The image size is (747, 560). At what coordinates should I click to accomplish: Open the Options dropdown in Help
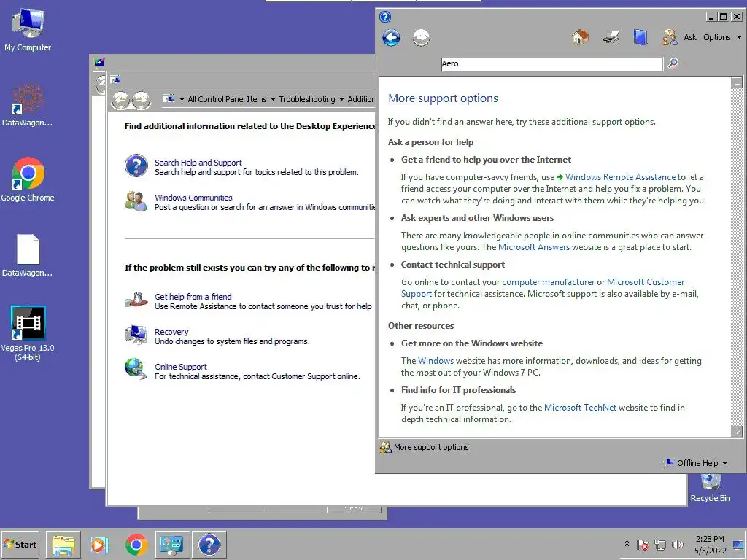722,37
